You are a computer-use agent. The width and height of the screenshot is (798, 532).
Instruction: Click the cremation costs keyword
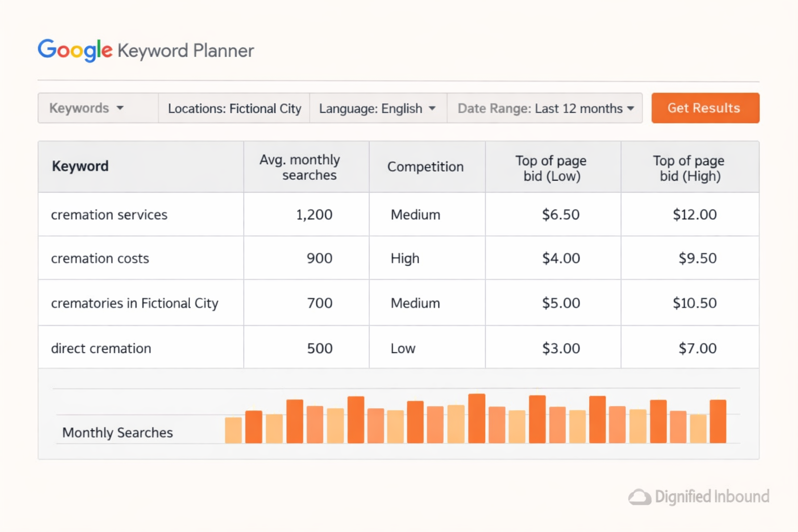(100, 258)
